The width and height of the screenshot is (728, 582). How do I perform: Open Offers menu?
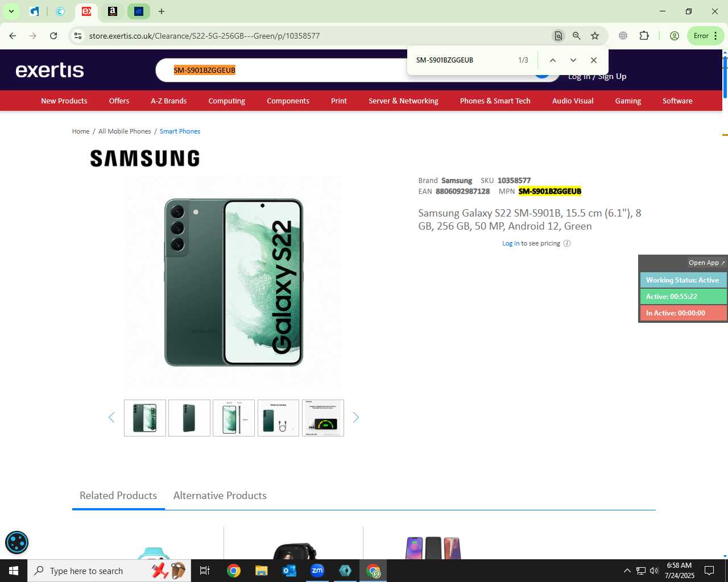[119, 101]
